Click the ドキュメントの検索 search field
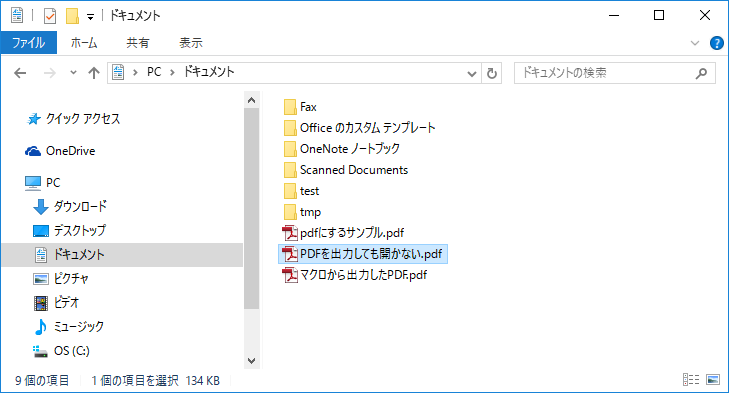Image resolution: width=729 pixels, height=393 pixels. click(615, 73)
